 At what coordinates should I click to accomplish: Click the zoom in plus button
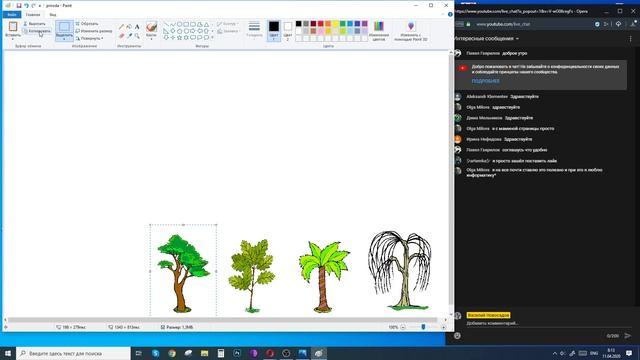point(444,327)
